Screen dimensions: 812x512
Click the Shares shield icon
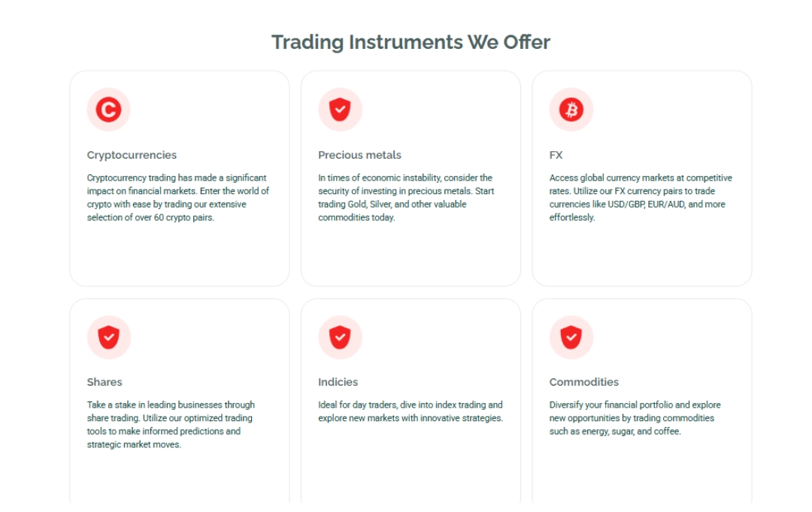(108, 338)
